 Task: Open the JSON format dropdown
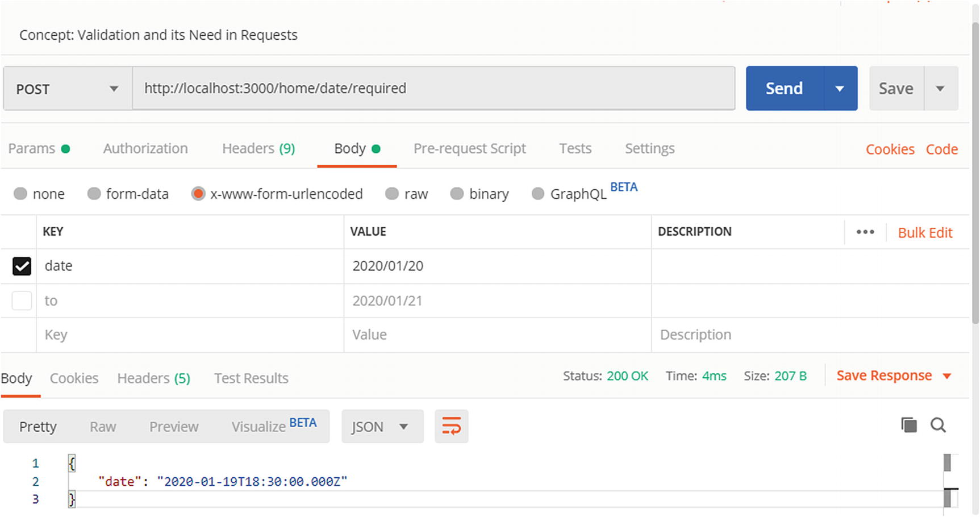pos(382,427)
